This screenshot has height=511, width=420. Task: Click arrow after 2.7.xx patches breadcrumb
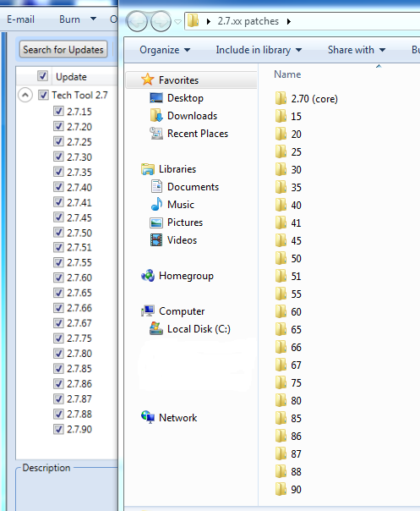pos(289,21)
